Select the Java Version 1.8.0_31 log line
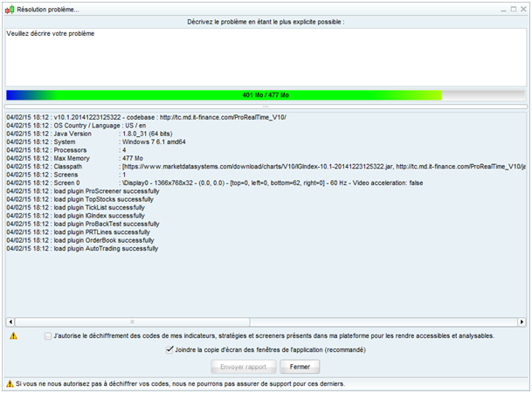Screen dimensions: 532x393 pyautogui.click(x=90, y=134)
